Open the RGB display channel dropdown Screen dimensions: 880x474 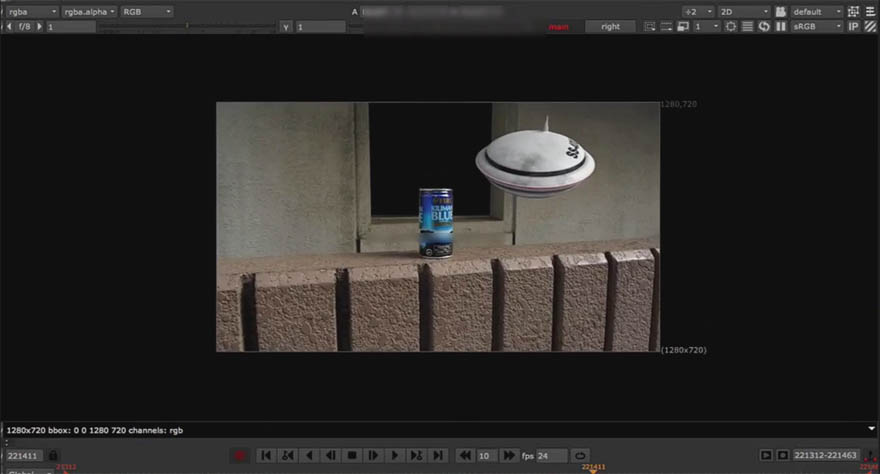point(146,11)
